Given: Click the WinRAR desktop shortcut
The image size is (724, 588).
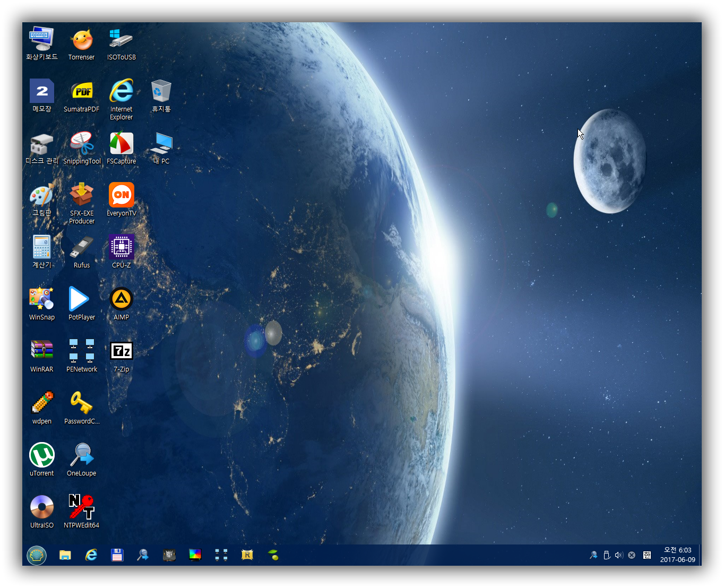Looking at the screenshot, I should click(42, 355).
